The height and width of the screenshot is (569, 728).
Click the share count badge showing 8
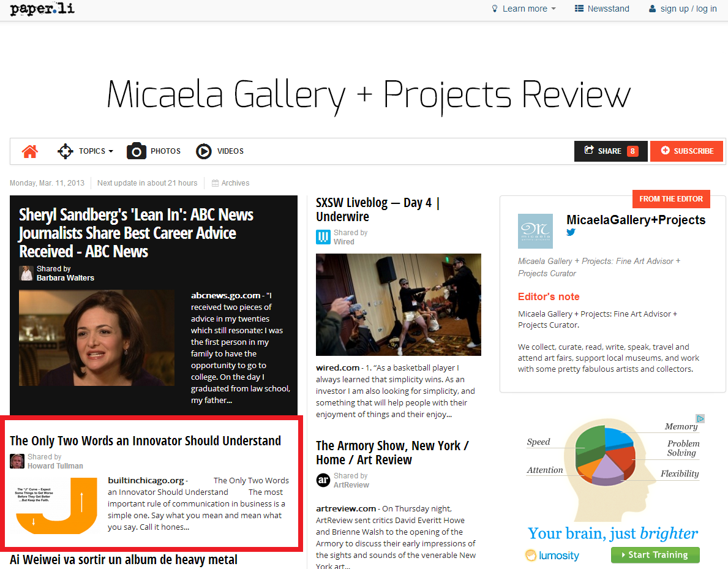pyautogui.click(x=632, y=151)
